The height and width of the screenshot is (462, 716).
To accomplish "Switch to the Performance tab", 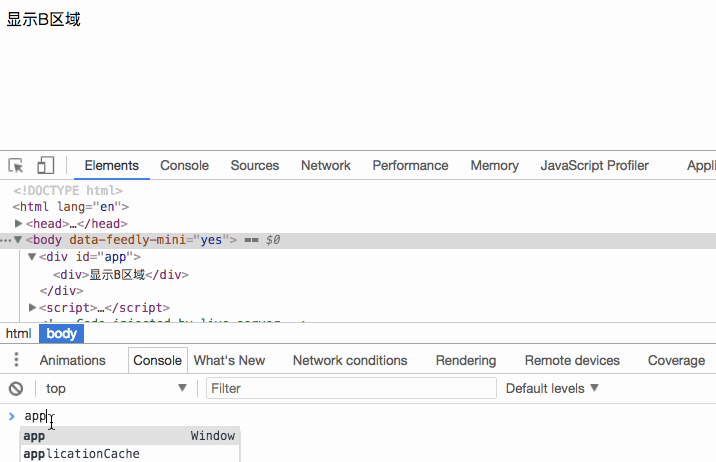I will pos(411,165).
